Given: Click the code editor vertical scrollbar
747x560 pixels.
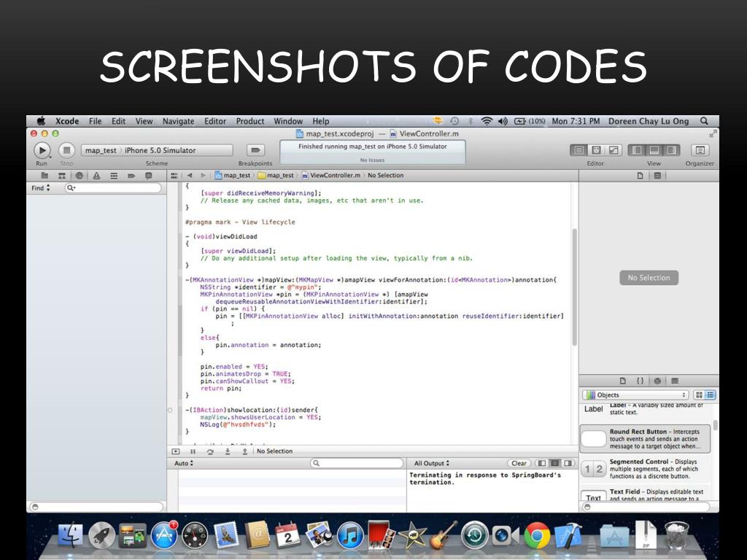Looking at the screenshot, I should (x=575, y=287).
